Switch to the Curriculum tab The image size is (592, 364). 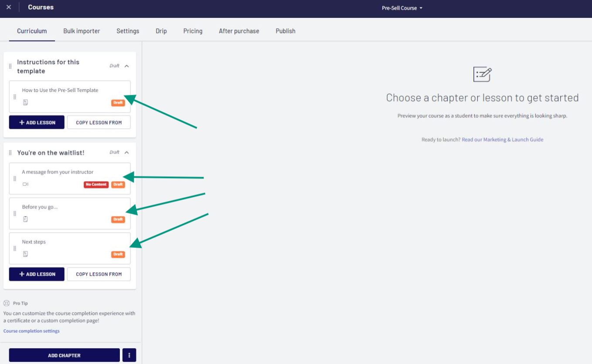[x=32, y=31]
